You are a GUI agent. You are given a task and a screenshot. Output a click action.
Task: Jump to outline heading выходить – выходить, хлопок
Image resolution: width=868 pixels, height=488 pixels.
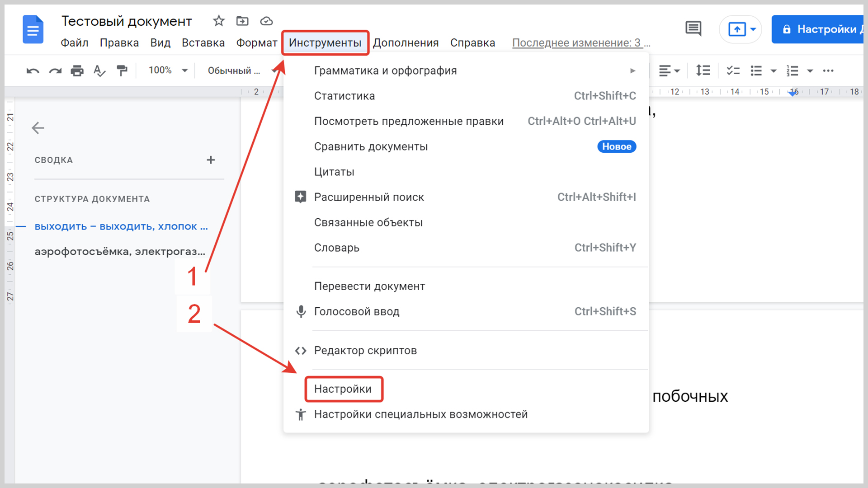click(x=121, y=226)
